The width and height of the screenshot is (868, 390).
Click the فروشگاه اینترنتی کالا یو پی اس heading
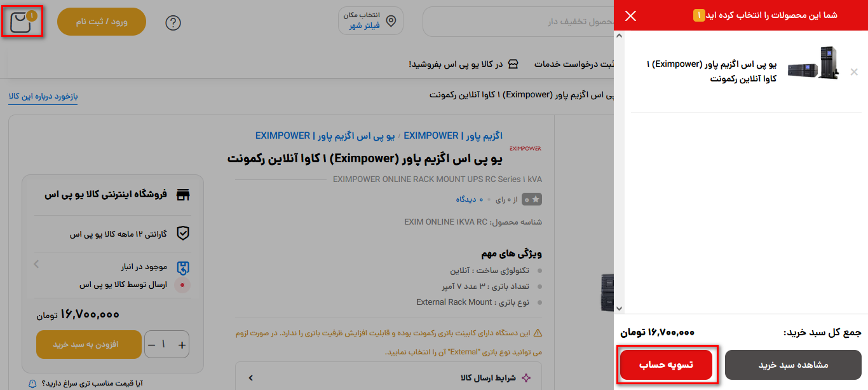pos(105,195)
